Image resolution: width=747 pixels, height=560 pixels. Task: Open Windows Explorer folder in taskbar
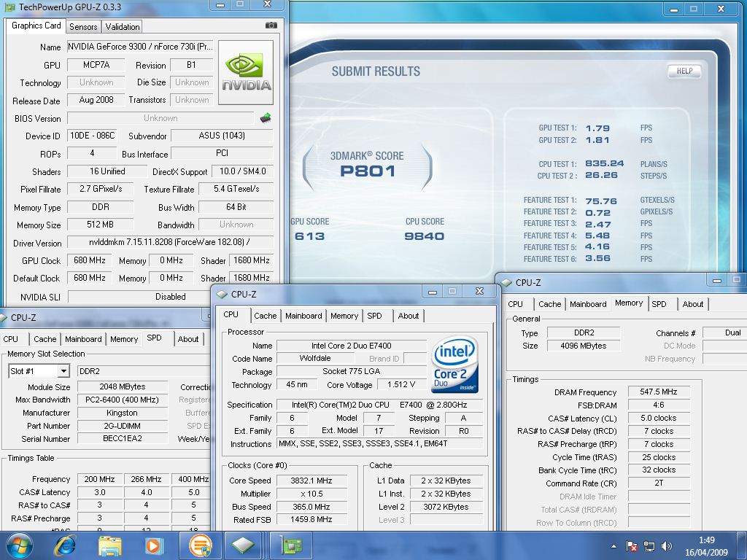point(110,545)
